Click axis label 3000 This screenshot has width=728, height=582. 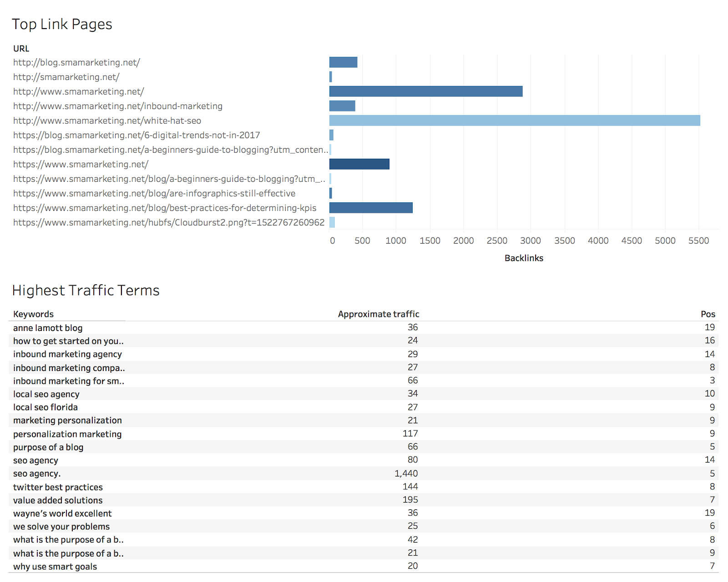(x=531, y=241)
